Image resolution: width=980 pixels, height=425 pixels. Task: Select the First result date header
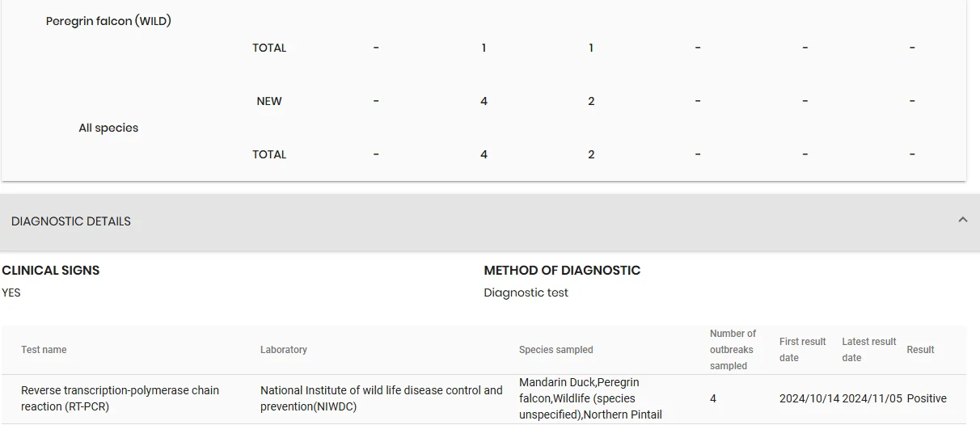tap(803, 350)
